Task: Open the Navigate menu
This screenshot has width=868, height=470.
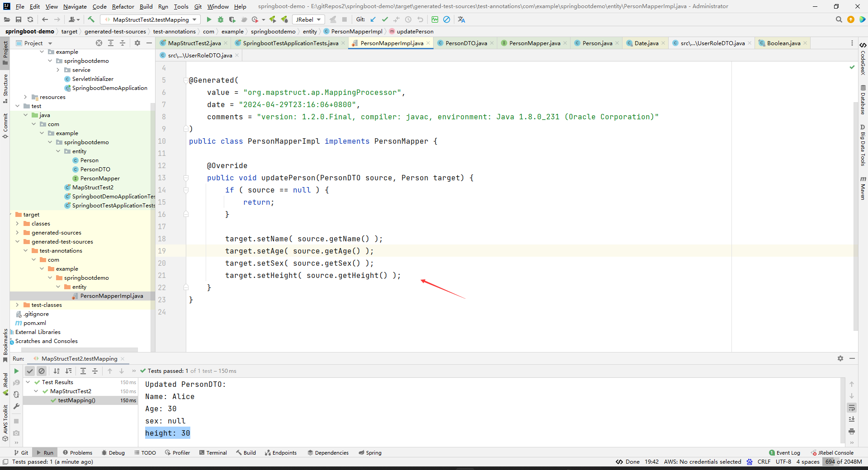Action: [x=75, y=6]
